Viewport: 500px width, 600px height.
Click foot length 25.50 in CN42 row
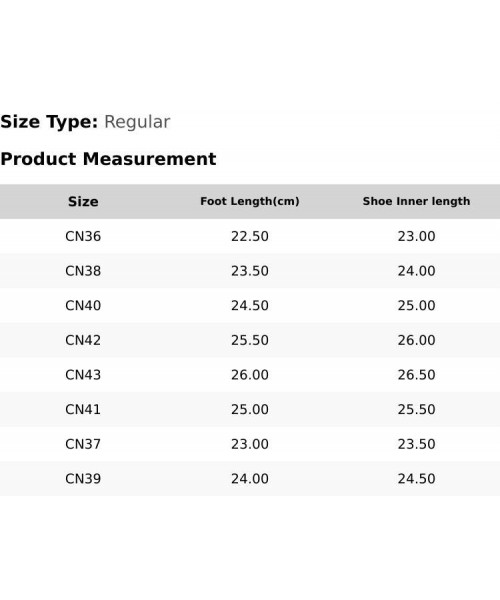pyautogui.click(x=250, y=340)
